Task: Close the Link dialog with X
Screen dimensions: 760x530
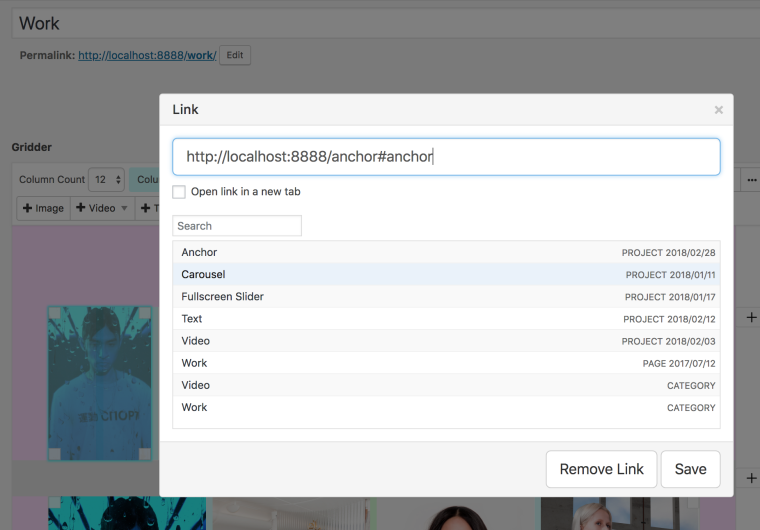Action: pyautogui.click(x=718, y=110)
